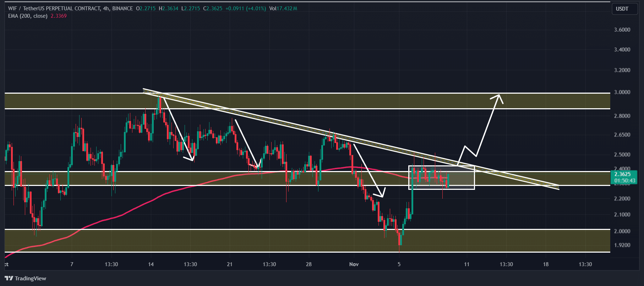Viewport: 644px width, 286px height.
Task: Click the 3.2000 price axis label
Action: click(x=622, y=70)
